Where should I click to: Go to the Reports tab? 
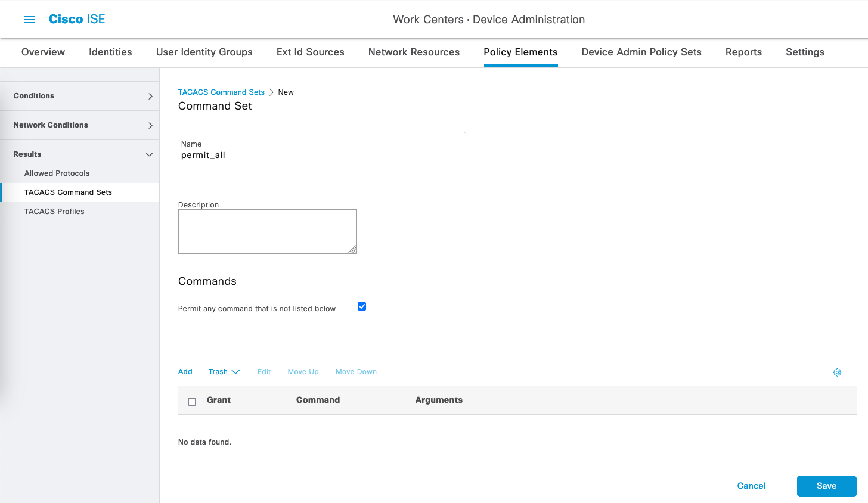tap(743, 52)
